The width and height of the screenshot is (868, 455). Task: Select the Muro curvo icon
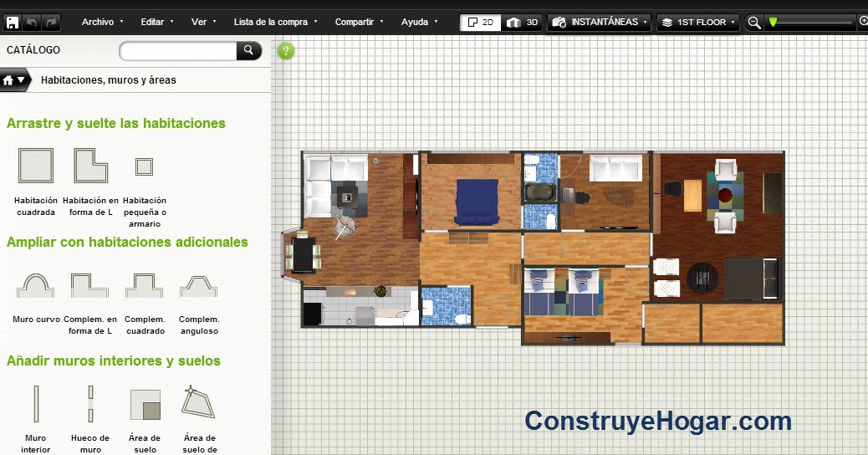click(x=35, y=285)
